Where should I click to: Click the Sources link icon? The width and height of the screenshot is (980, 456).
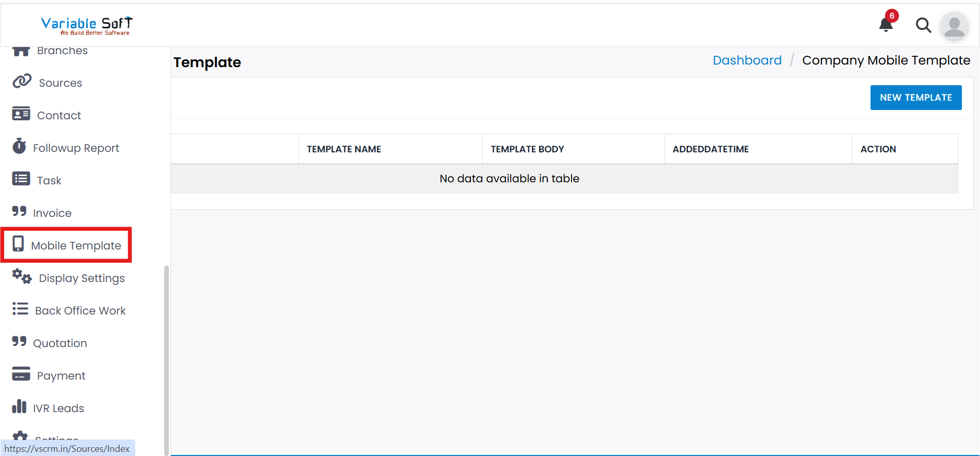point(22,82)
